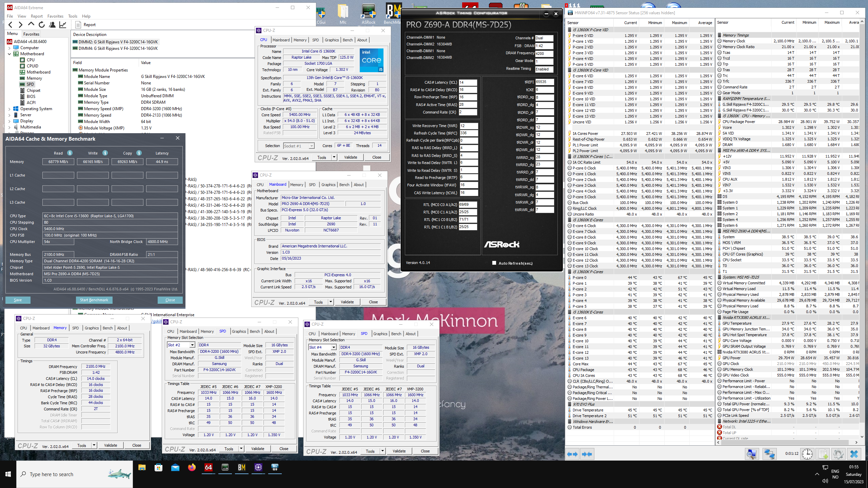Select Memory item under Motherboard in tree
868x488 pixels.
pyautogui.click(x=34, y=78)
